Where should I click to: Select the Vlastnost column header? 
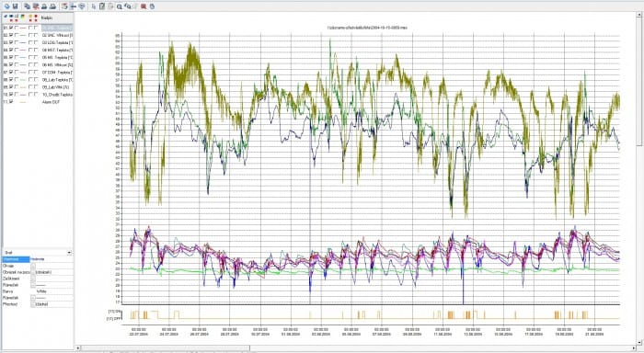[x=16, y=259]
